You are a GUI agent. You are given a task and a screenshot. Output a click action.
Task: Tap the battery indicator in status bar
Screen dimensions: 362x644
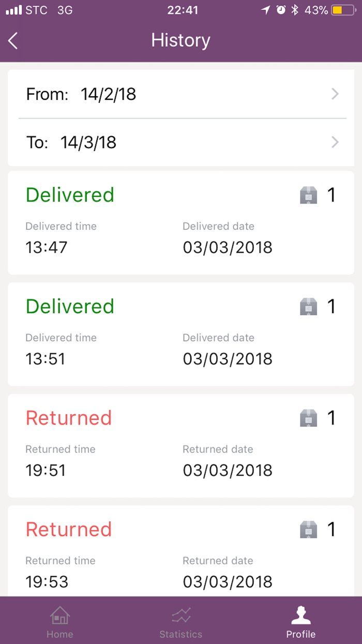(343, 10)
